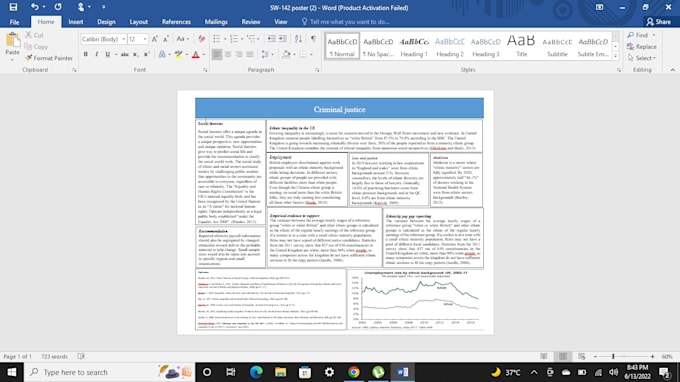
Task: Select Print Layout view
Action: (562, 356)
